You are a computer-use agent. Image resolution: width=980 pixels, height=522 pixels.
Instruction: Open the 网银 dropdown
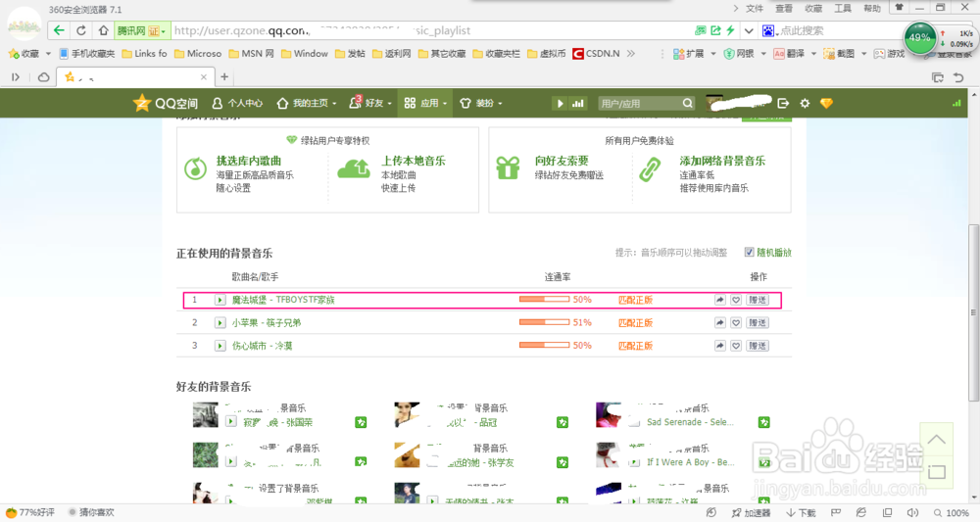coord(763,54)
